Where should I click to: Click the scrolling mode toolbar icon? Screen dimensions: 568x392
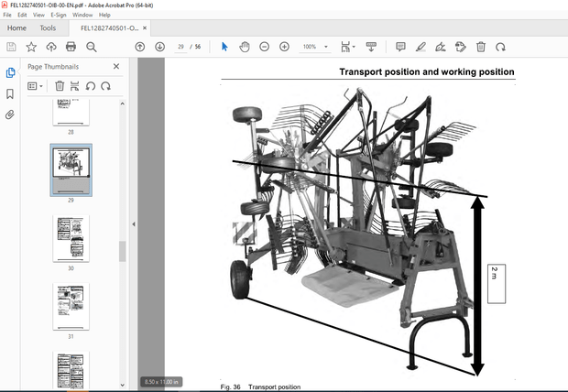(x=371, y=47)
